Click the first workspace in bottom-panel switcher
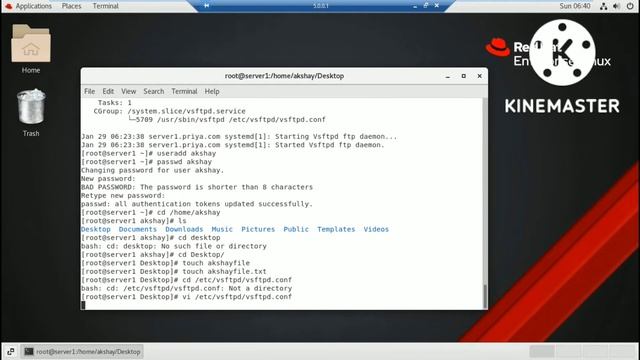 (x=542, y=351)
